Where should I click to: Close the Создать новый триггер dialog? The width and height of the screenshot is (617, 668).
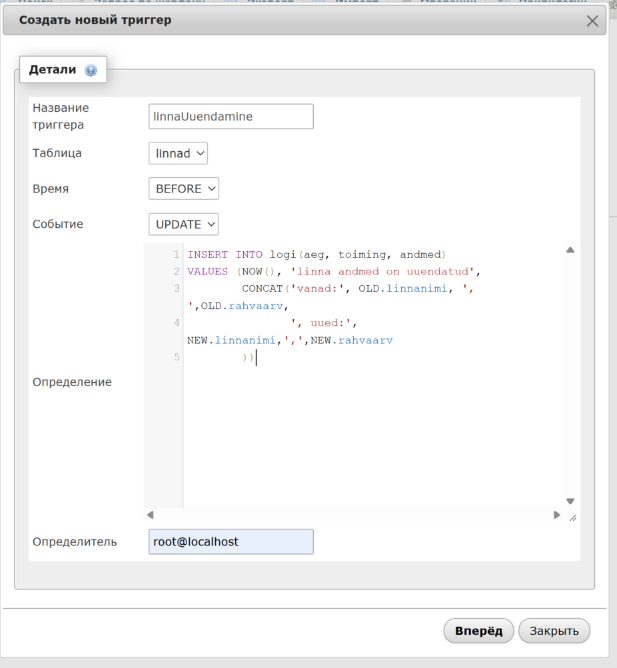pos(593,20)
